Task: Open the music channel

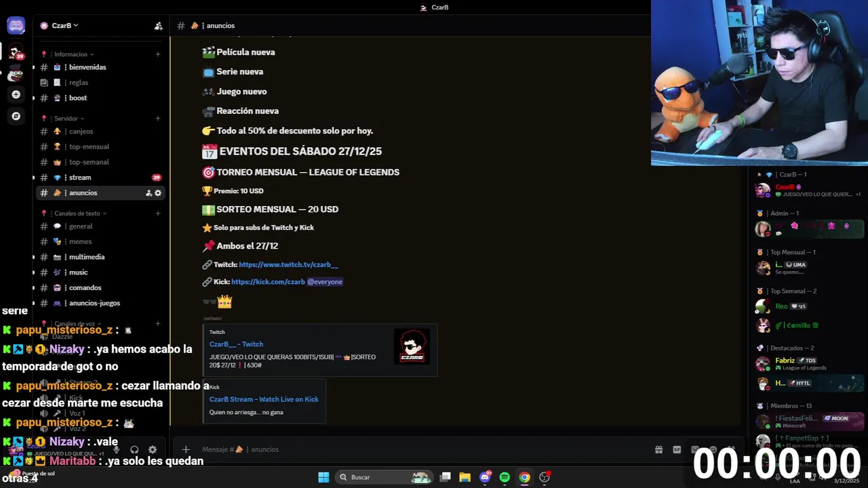Action: [100, 272]
